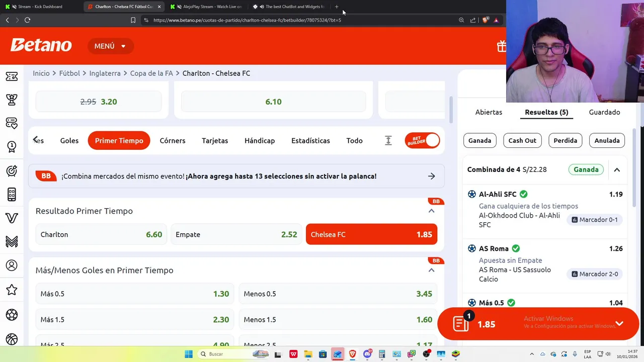Open the MENÚ dropdown

pyautogui.click(x=110, y=46)
